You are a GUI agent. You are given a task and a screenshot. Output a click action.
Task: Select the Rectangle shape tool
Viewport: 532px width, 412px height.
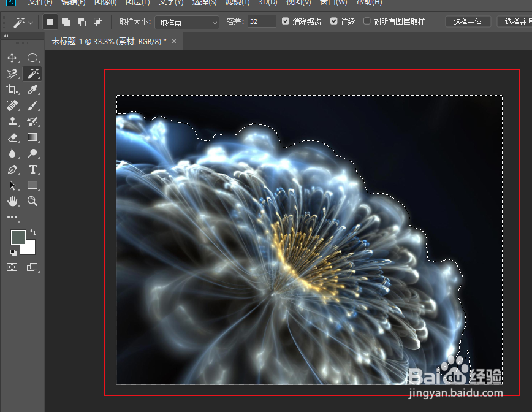[32, 185]
